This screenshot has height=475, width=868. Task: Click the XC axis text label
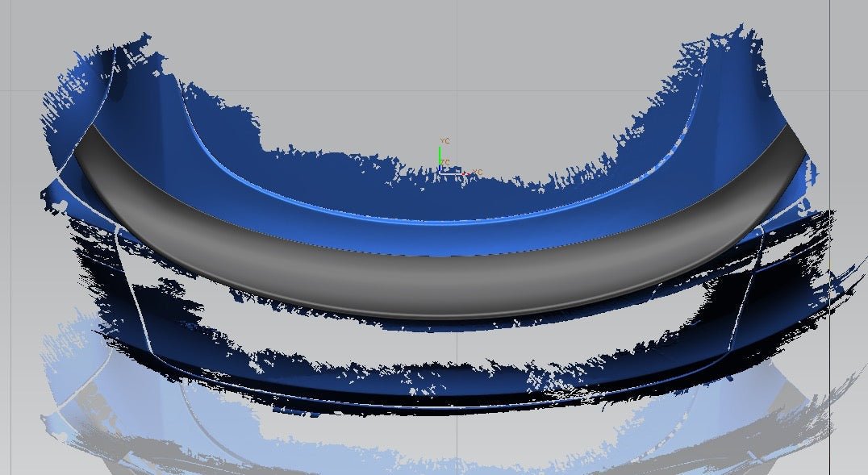tap(477, 173)
